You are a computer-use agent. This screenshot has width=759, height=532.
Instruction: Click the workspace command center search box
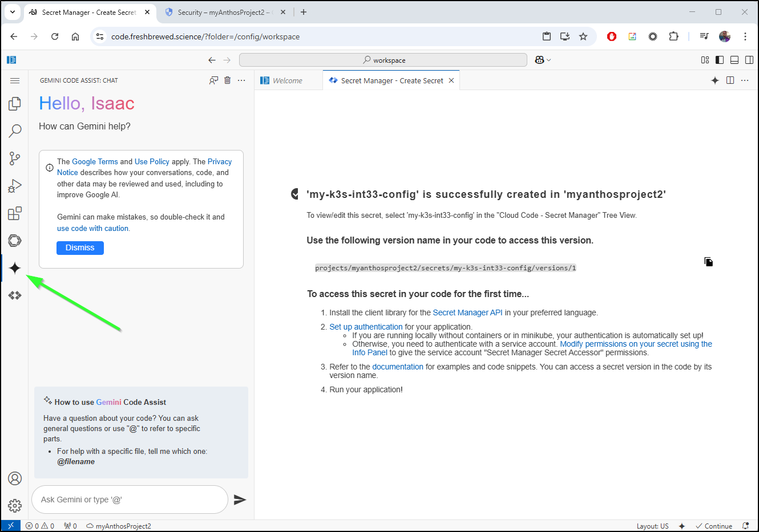tap(383, 60)
